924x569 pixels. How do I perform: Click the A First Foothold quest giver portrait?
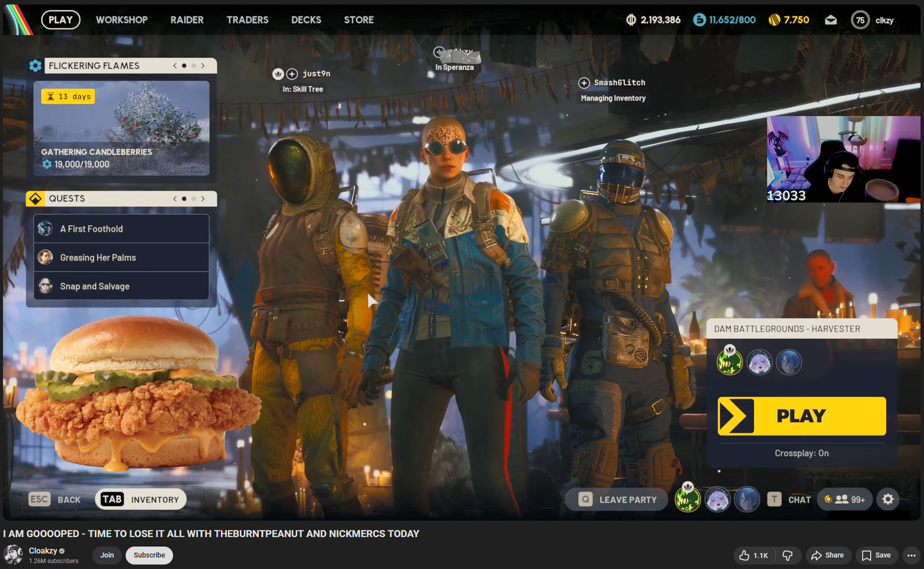pos(45,228)
